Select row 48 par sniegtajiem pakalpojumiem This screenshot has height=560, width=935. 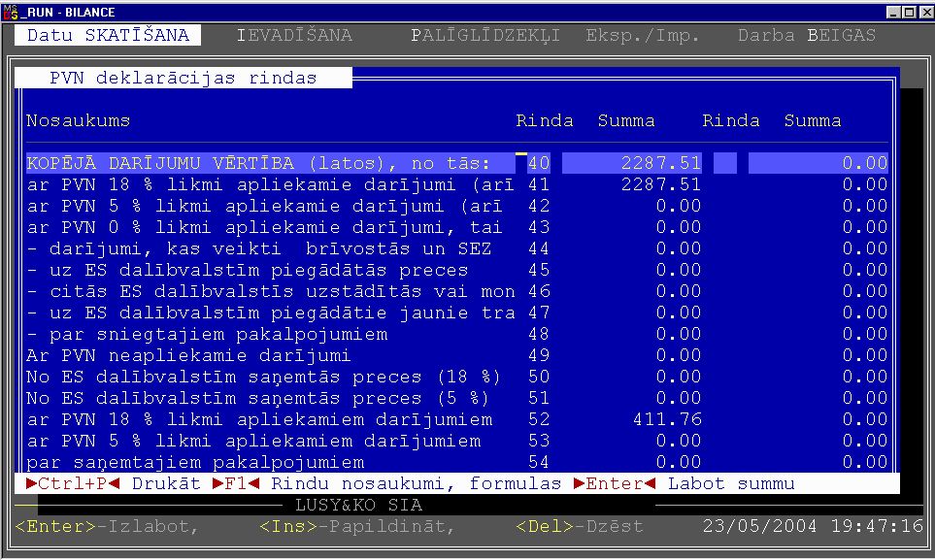[x=207, y=334]
